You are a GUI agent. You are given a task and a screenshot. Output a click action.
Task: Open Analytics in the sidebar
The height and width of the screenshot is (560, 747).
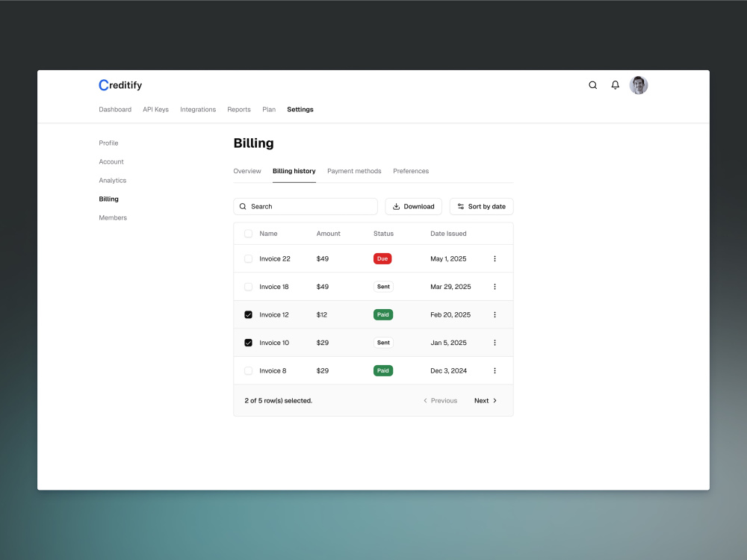point(113,181)
